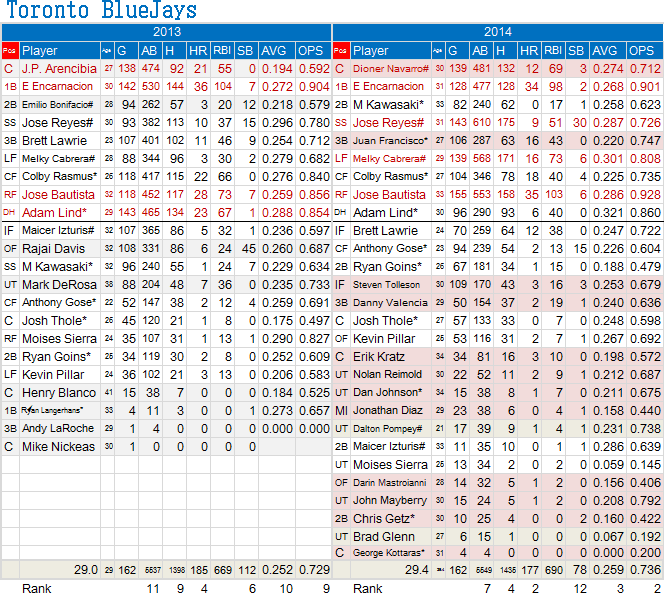This screenshot has height=593, width=664.
Task: Click Jose Bautista 2014 OPS 0.928
Action: (645, 195)
